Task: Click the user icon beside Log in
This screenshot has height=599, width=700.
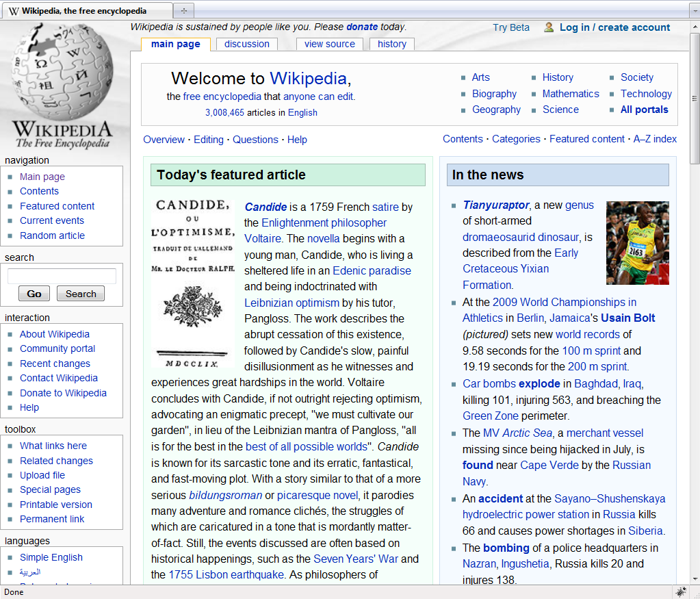Action: coord(549,27)
